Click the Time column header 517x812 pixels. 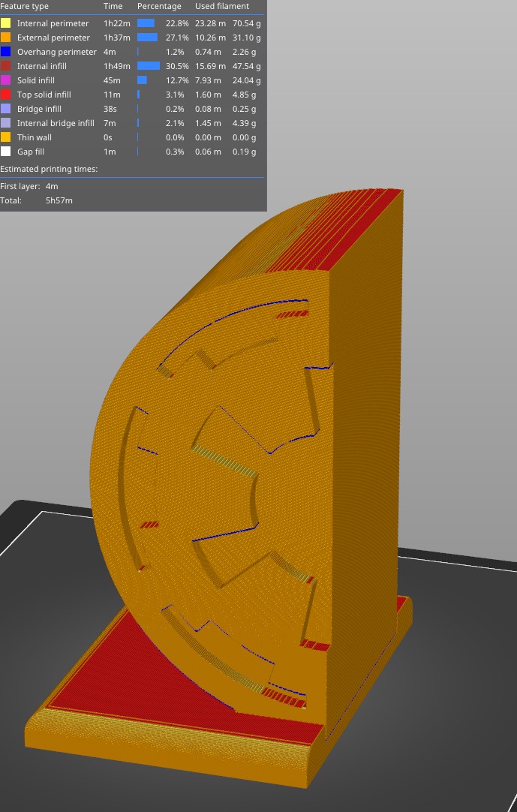(x=113, y=6)
